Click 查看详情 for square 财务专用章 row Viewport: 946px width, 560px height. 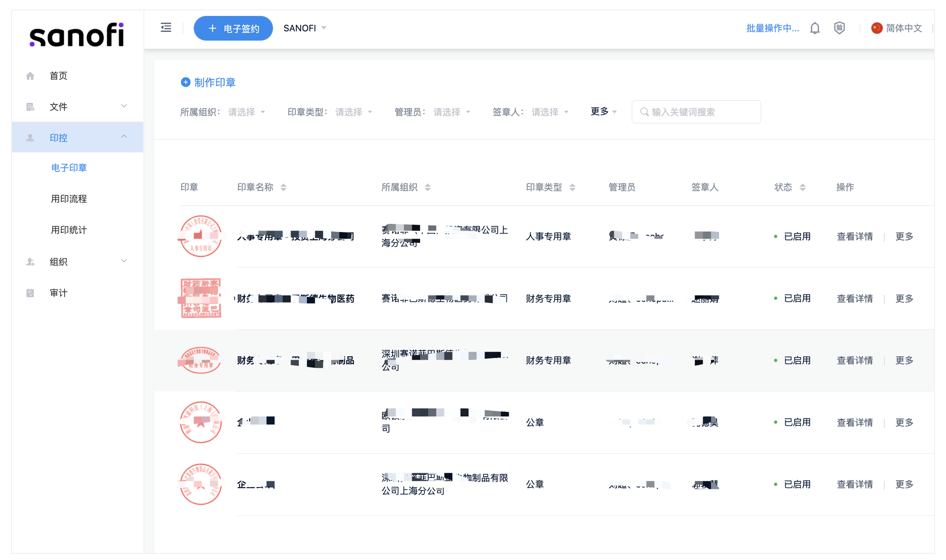pyautogui.click(x=855, y=299)
